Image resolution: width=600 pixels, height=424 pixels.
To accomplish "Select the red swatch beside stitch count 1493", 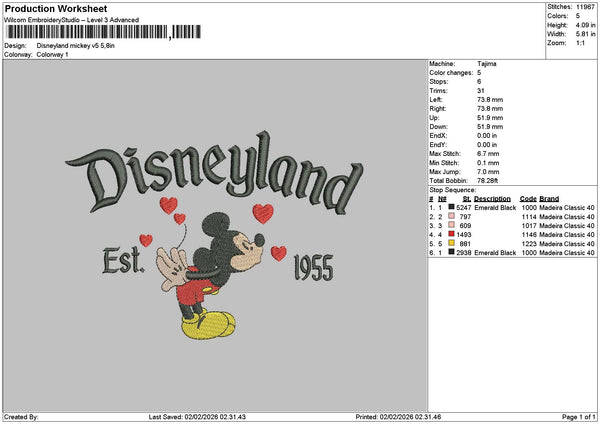I will pyautogui.click(x=452, y=234).
